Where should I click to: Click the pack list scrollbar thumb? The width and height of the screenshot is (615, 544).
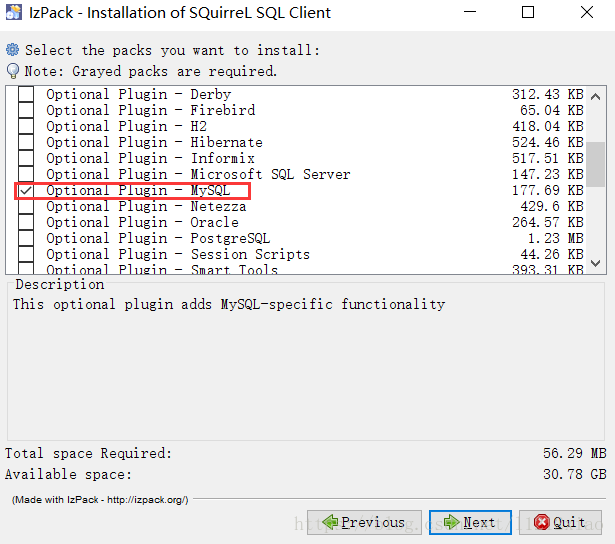(595, 164)
